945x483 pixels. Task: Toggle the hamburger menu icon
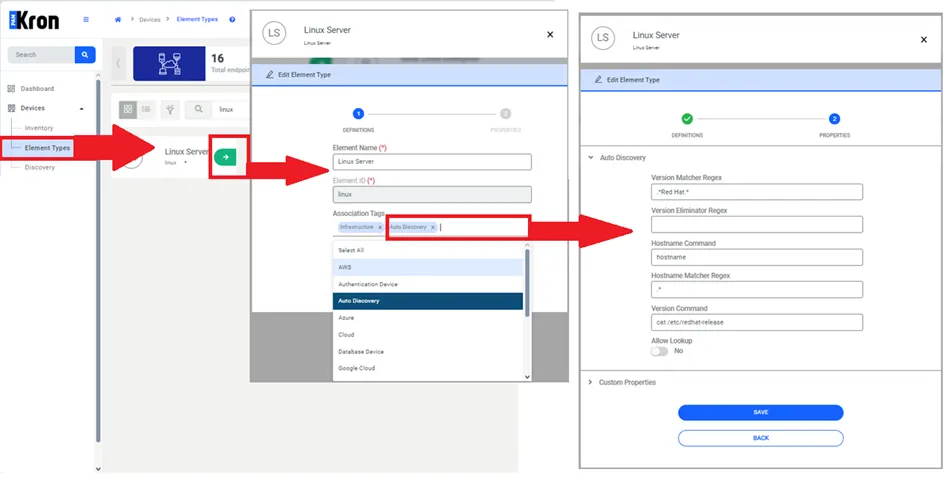(86, 20)
